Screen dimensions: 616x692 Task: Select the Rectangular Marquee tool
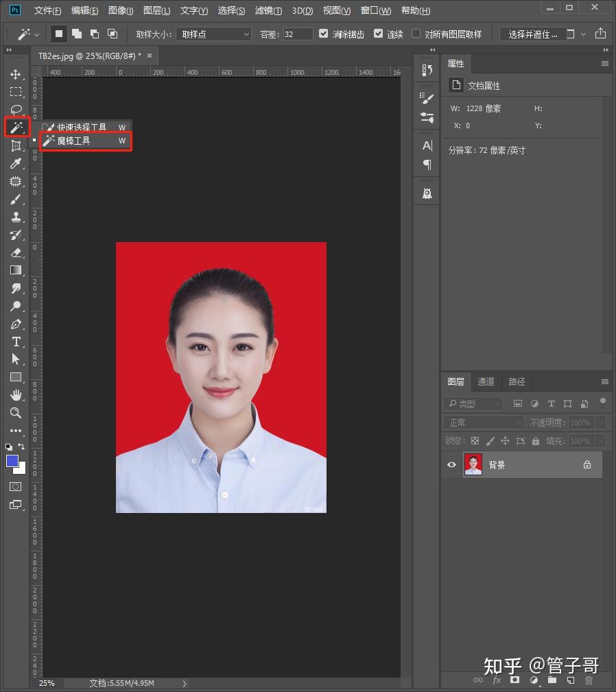click(16, 92)
